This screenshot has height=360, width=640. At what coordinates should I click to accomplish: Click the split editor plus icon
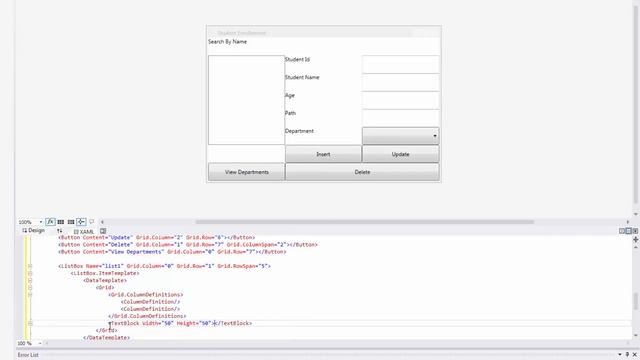[636, 240]
